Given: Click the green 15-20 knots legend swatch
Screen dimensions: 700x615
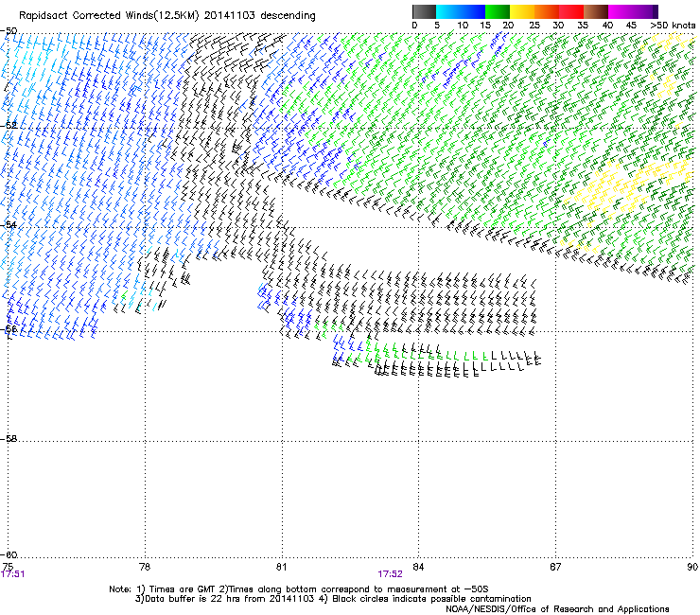Looking at the screenshot, I should (x=498, y=11).
